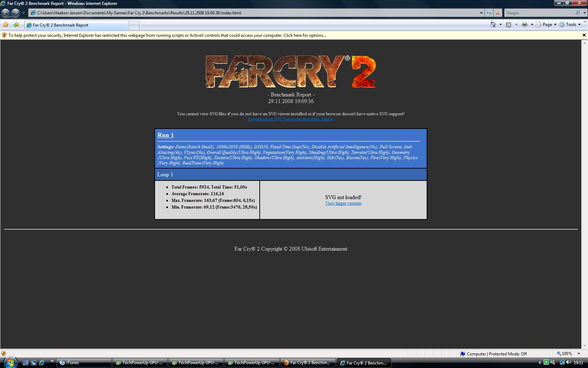588x368 pixels.
Task: Switch to the first TechPowerUp GPU-Z taskbar button
Action: coord(140,363)
